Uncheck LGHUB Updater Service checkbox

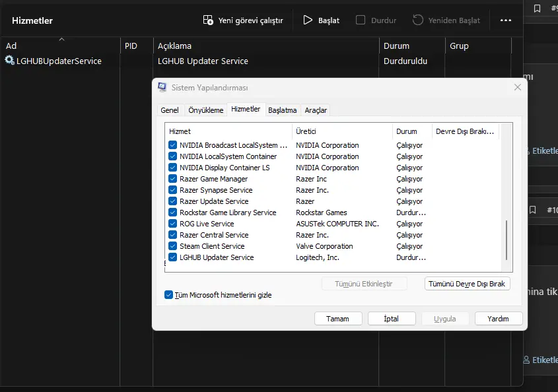click(172, 257)
